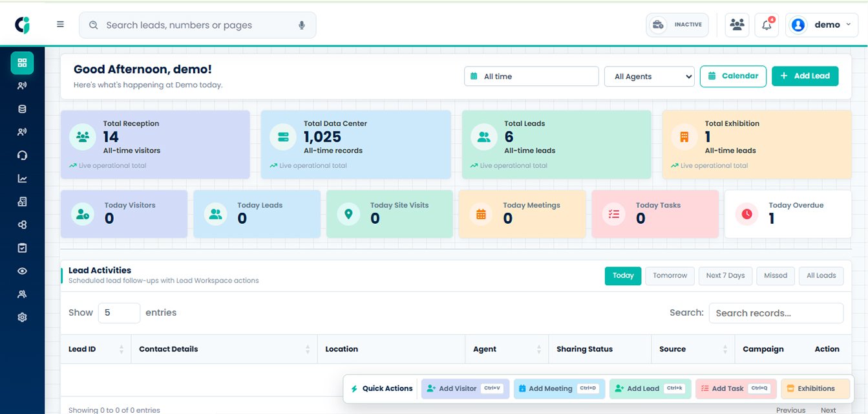Click Exhibitions quick action
Image resolution: width=868 pixels, height=414 pixels.
[815, 389]
